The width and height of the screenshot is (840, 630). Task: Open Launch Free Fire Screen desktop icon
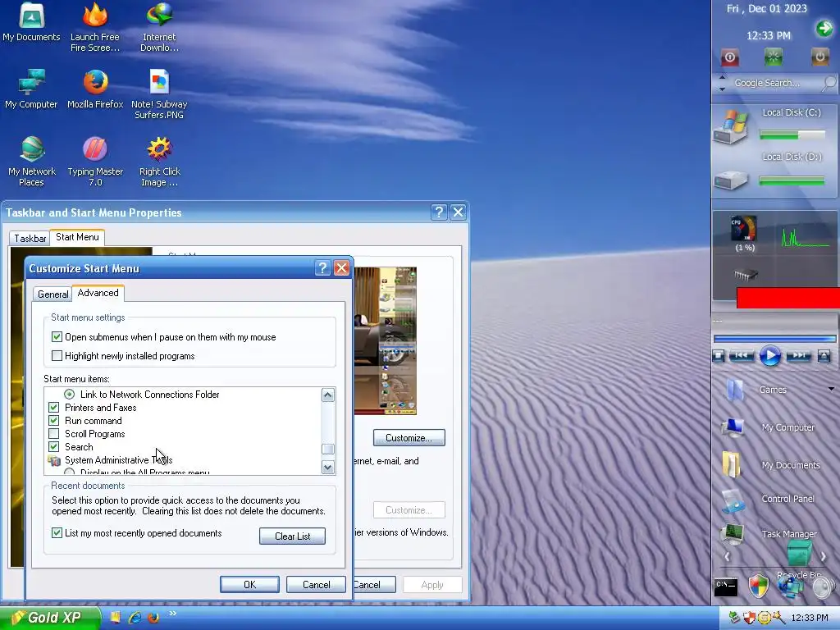pos(95,27)
